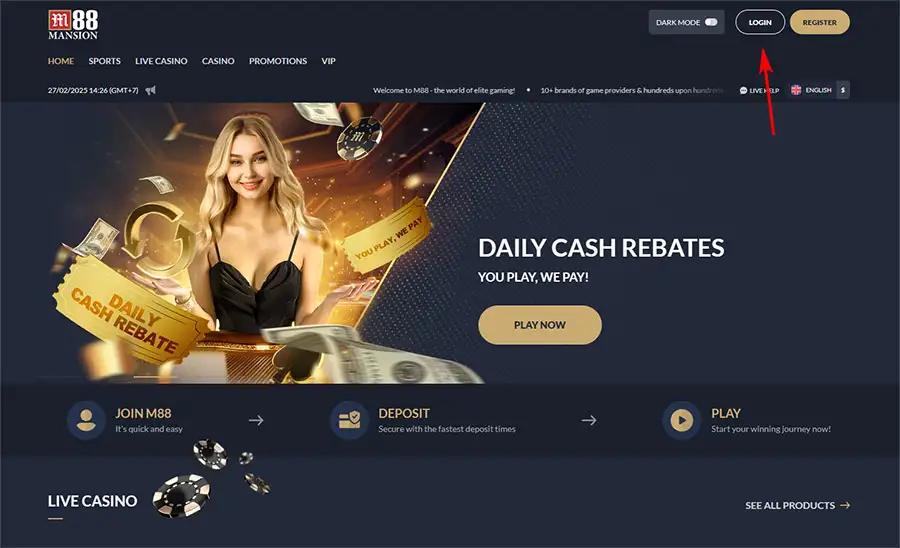
Task: Open Live Help chat icon
Action: (x=743, y=90)
